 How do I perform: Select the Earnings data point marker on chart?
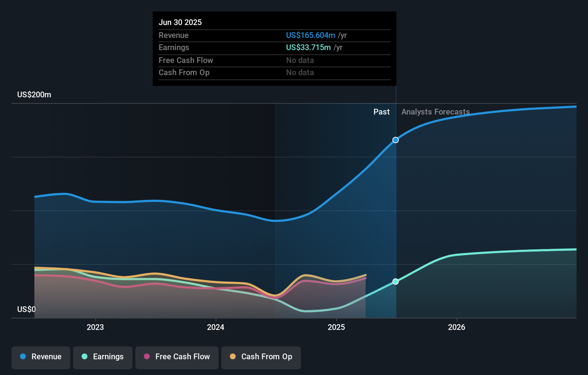point(396,282)
